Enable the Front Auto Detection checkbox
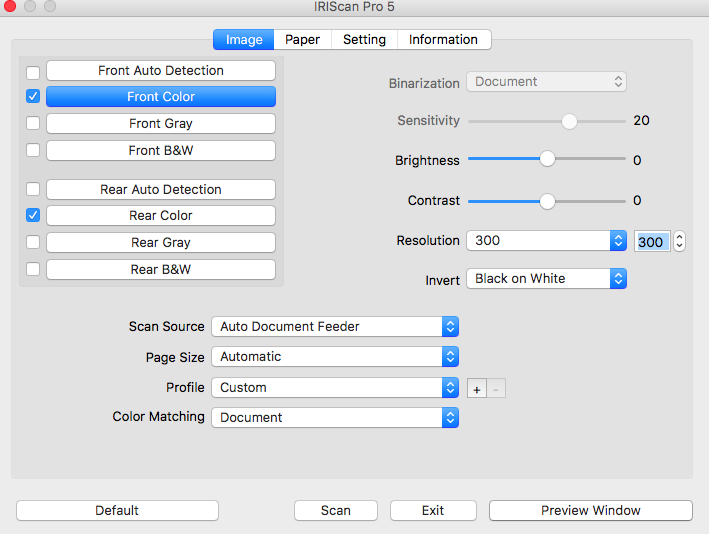 [x=33, y=72]
